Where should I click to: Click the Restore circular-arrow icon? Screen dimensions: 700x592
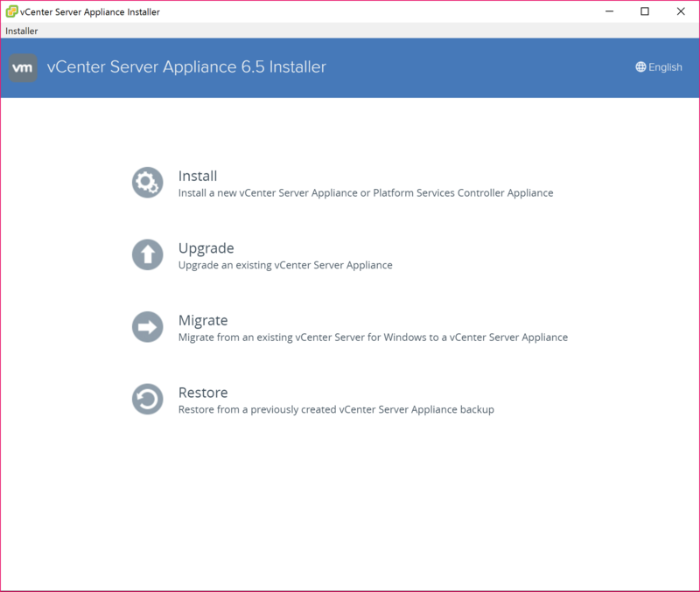147,400
